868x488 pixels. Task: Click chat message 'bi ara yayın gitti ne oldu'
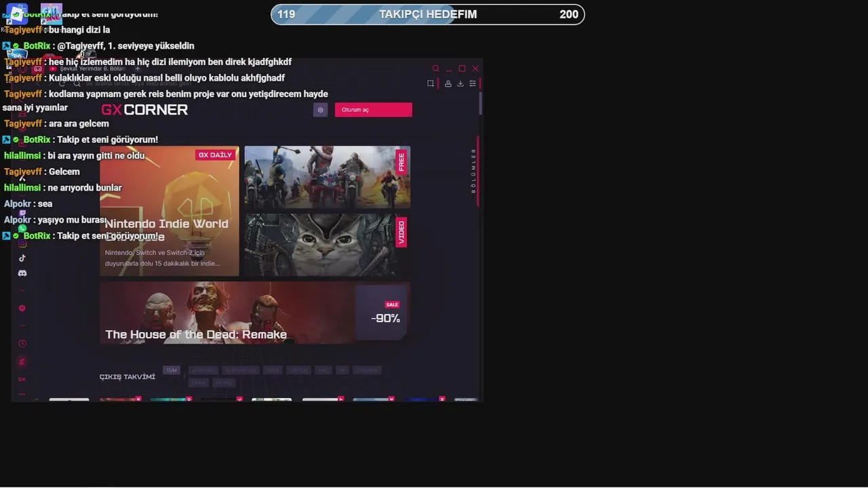96,155
